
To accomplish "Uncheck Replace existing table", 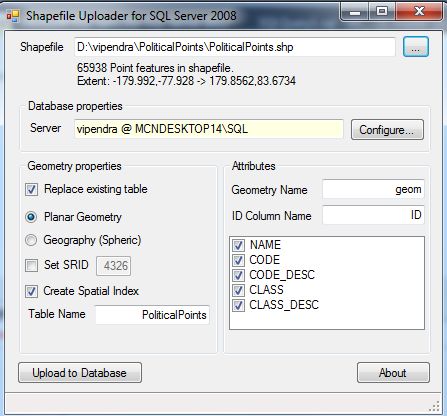I will (x=32, y=189).
